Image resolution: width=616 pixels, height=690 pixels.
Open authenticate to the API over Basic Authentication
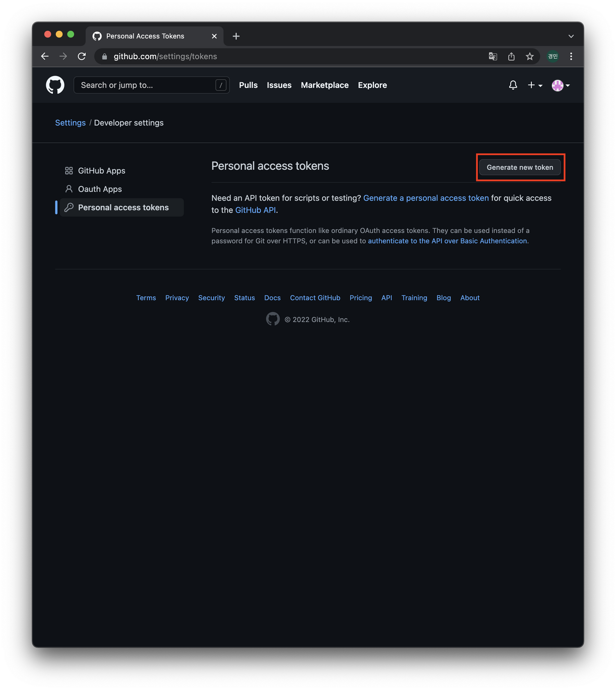point(448,241)
